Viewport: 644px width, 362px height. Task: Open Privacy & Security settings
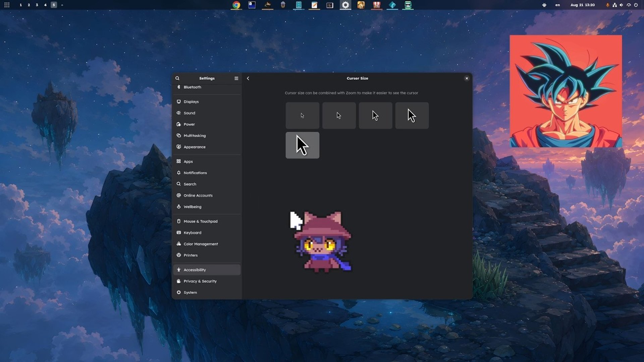(x=207, y=281)
